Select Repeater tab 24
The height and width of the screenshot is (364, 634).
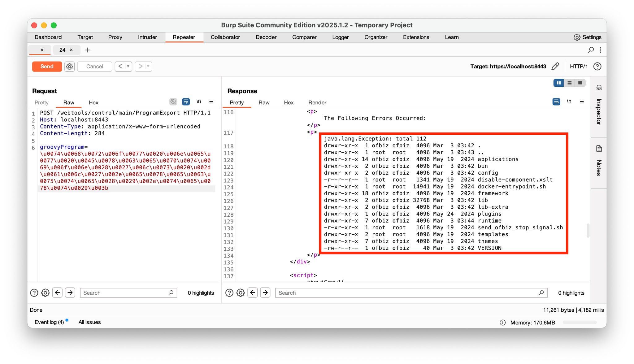tap(63, 50)
